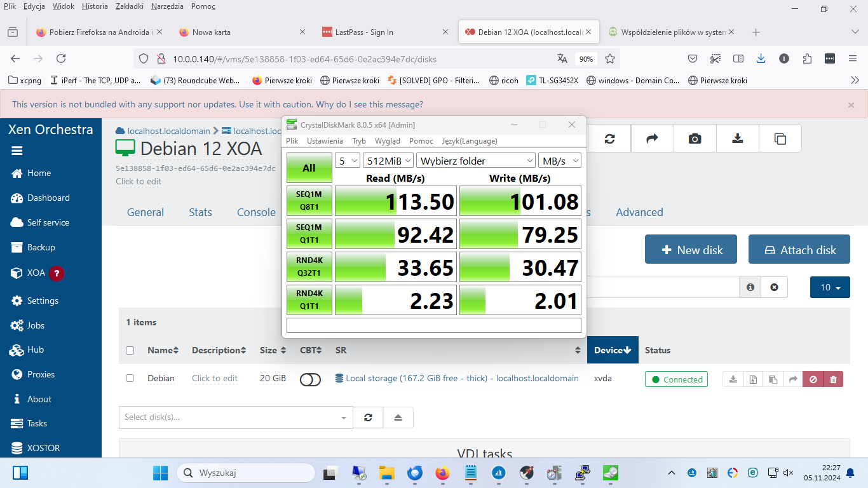Open the Wybierz folder dropdown

click(476, 161)
